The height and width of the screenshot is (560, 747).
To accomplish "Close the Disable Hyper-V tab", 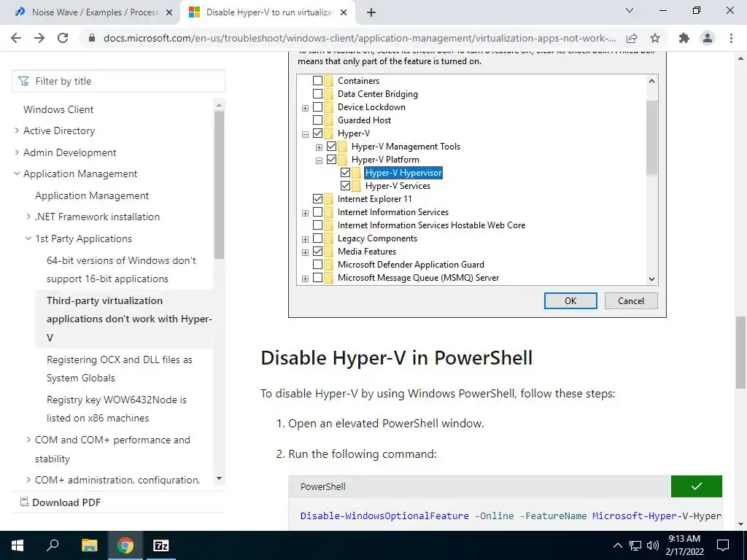I will pyautogui.click(x=343, y=12).
